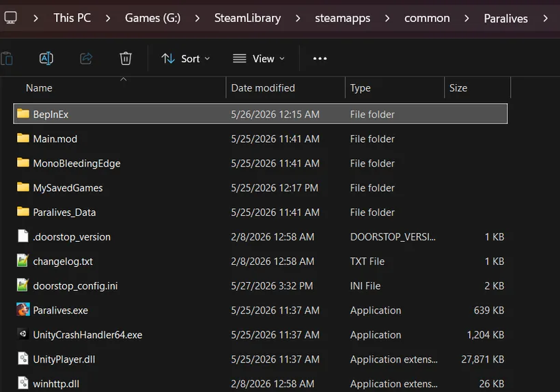Go to common in breadcrumb
This screenshot has width=560, height=392.
427,18
